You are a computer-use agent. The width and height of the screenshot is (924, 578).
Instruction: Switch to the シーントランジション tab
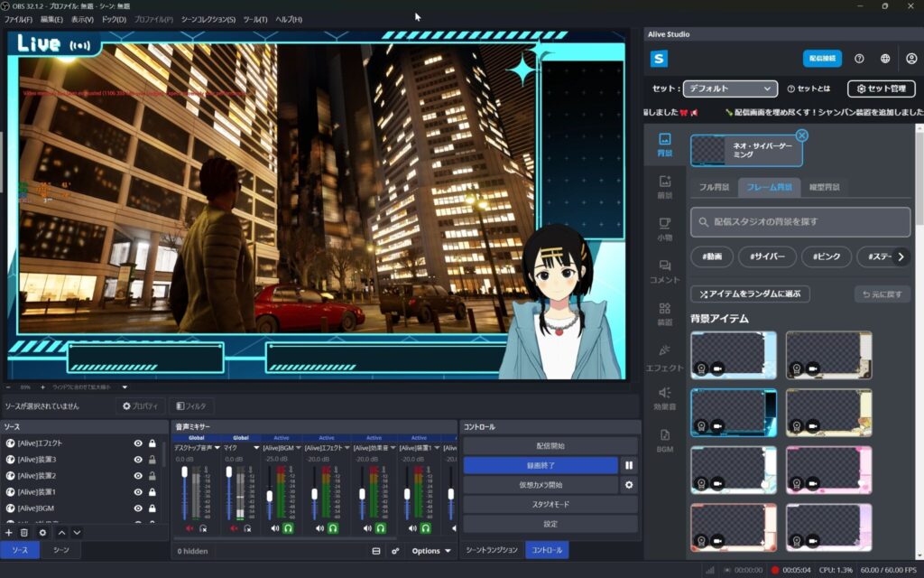492,550
